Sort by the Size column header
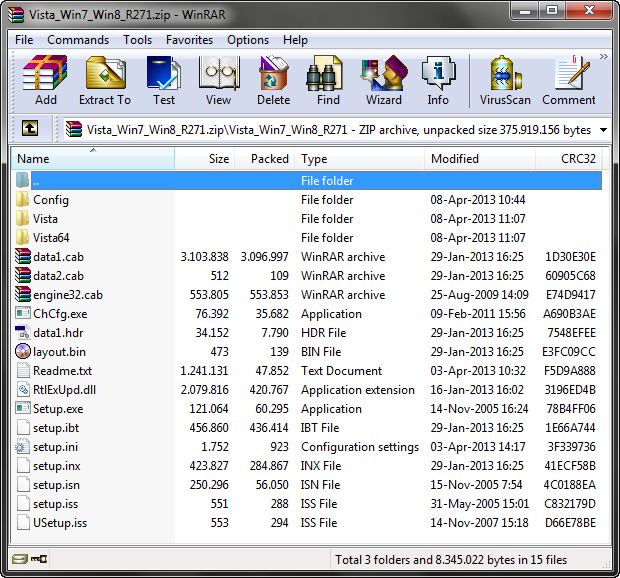 [x=205, y=159]
